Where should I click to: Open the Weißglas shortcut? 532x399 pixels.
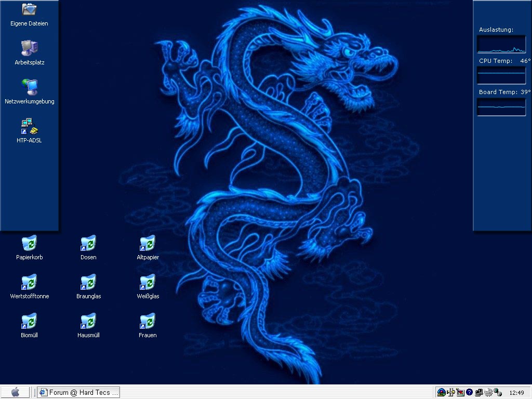tap(148, 282)
